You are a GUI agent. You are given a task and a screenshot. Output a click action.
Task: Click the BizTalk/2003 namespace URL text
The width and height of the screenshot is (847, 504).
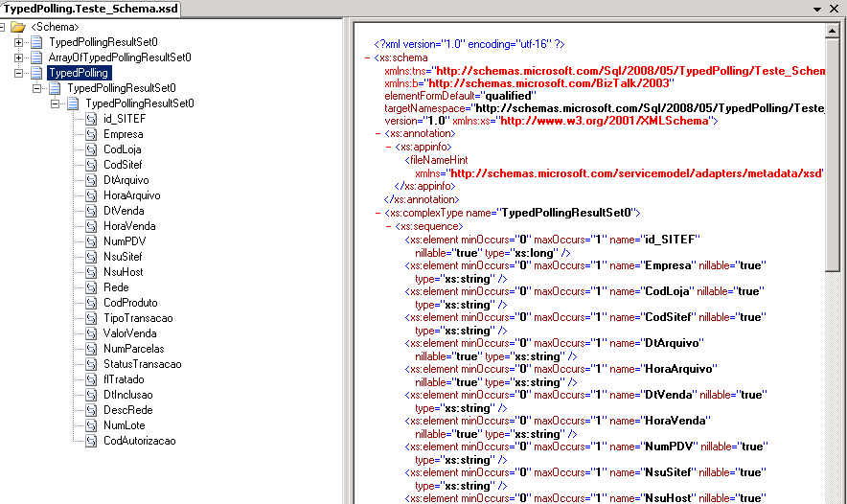click(x=549, y=83)
